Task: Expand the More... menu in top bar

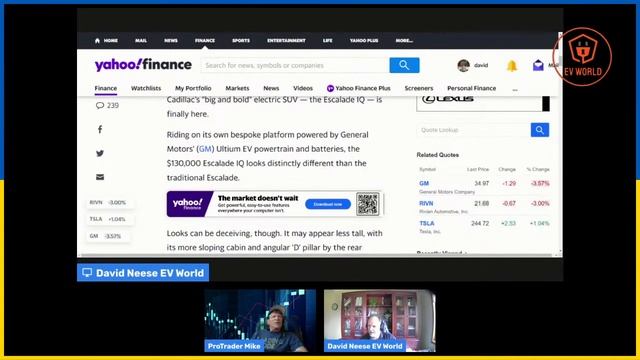Action: click(404, 40)
